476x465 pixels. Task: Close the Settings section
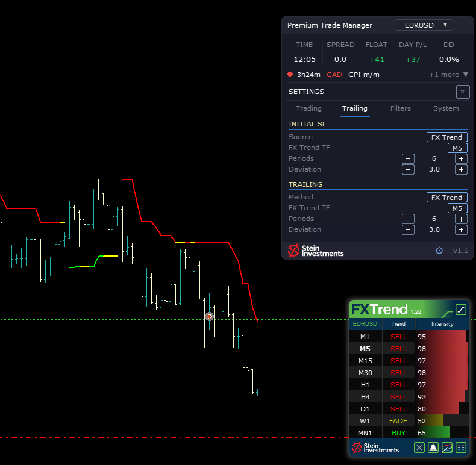point(462,92)
